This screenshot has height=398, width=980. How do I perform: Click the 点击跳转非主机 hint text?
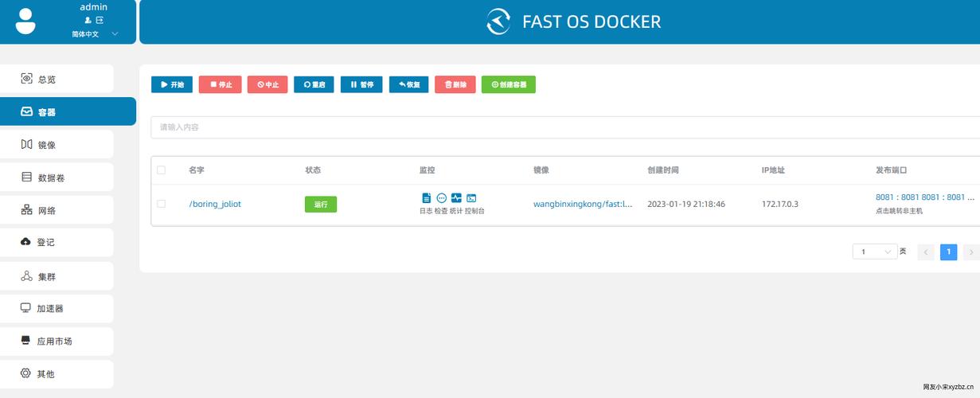coord(899,211)
